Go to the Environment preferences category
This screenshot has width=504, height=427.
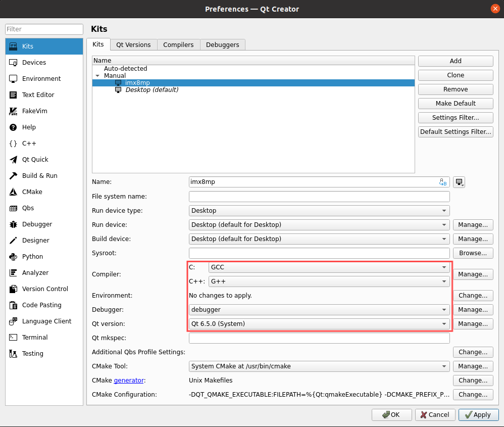(44, 78)
